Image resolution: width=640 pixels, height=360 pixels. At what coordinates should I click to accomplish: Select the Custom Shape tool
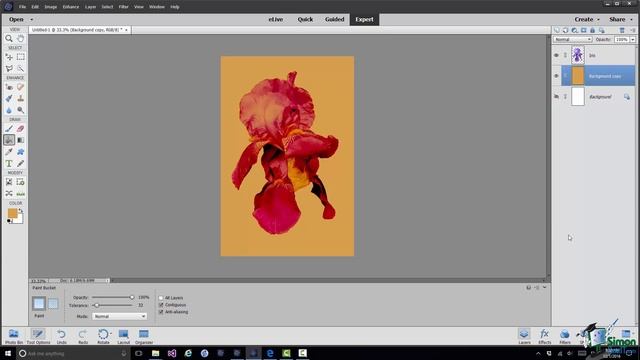point(20,152)
